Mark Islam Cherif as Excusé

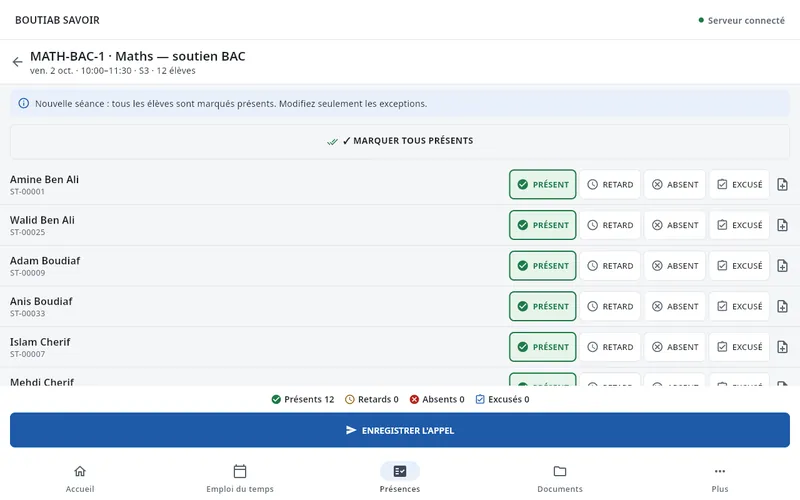(739, 347)
